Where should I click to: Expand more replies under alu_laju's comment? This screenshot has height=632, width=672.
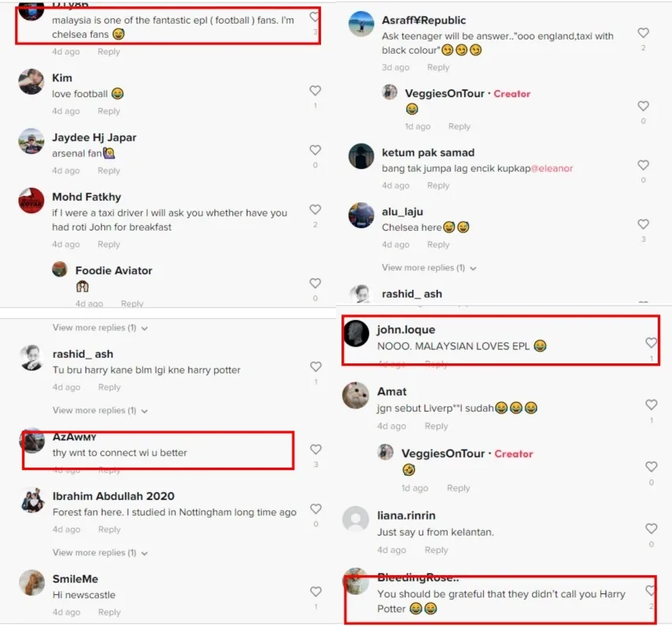coord(429,268)
